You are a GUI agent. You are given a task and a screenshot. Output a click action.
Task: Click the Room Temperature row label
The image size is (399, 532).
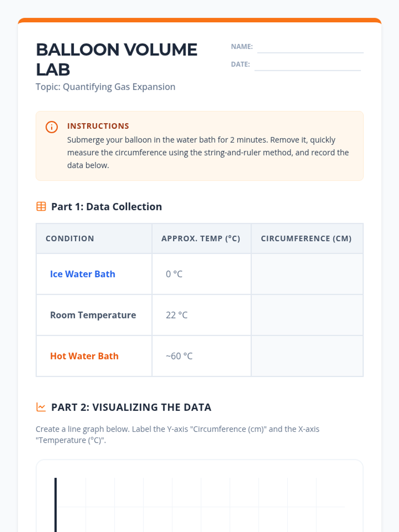click(93, 315)
